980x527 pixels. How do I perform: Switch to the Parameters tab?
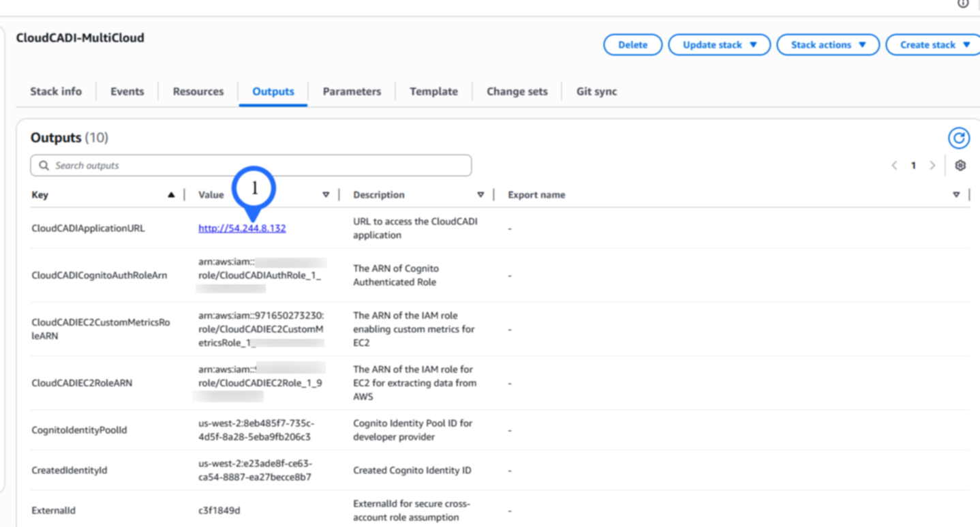[x=352, y=91]
